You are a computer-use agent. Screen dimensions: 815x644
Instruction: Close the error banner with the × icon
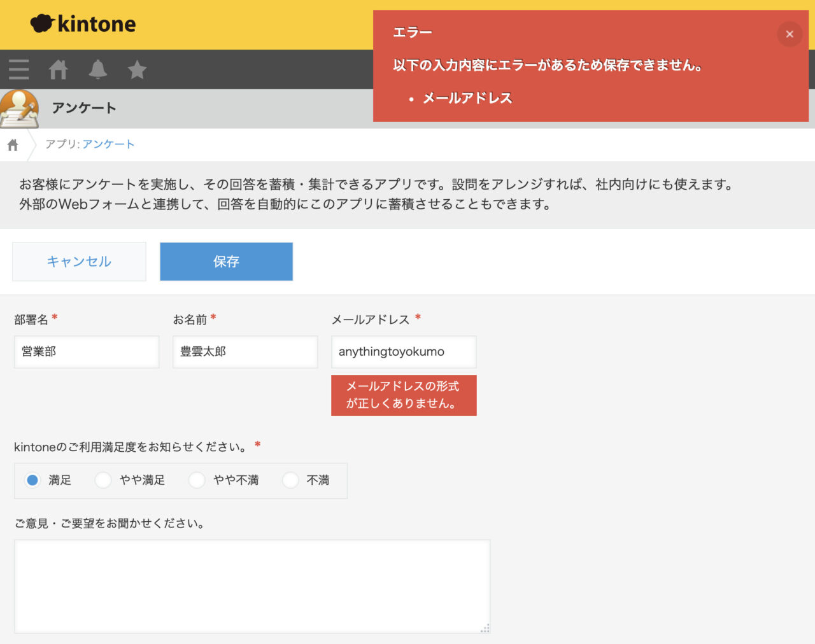click(790, 34)
